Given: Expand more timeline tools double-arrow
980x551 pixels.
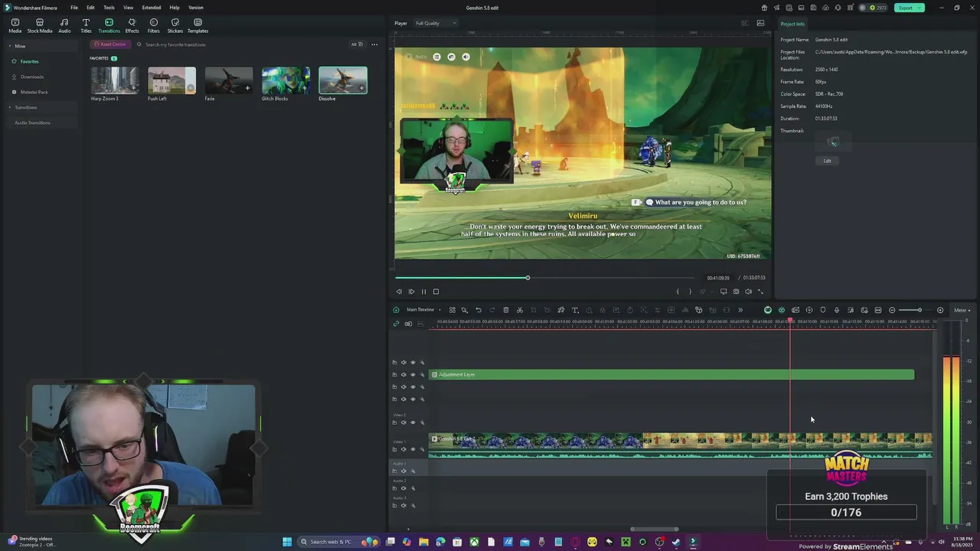Looking at the screenshot, I should point(740,310).
